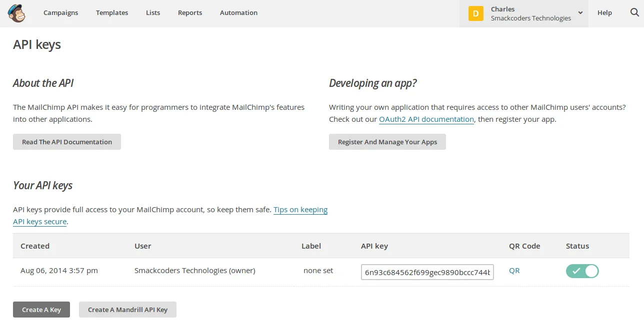Select the API key text field
The height and width of the screenshot is (328, 644).
427,272
